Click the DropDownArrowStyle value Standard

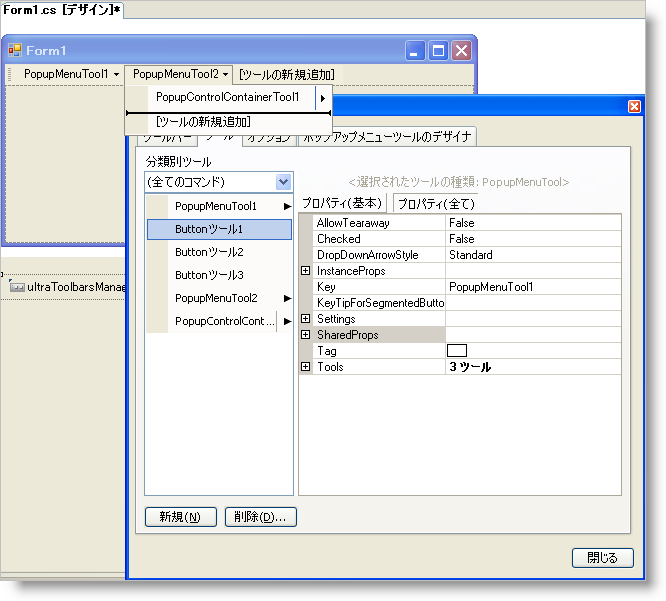tap(533, 255)
